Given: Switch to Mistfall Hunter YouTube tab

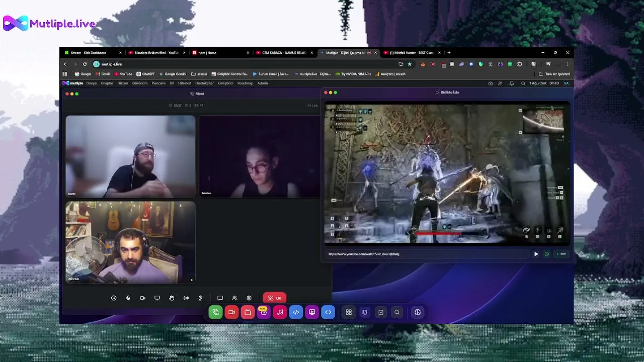Looking at the screenshot, I should tap(412, 53).
